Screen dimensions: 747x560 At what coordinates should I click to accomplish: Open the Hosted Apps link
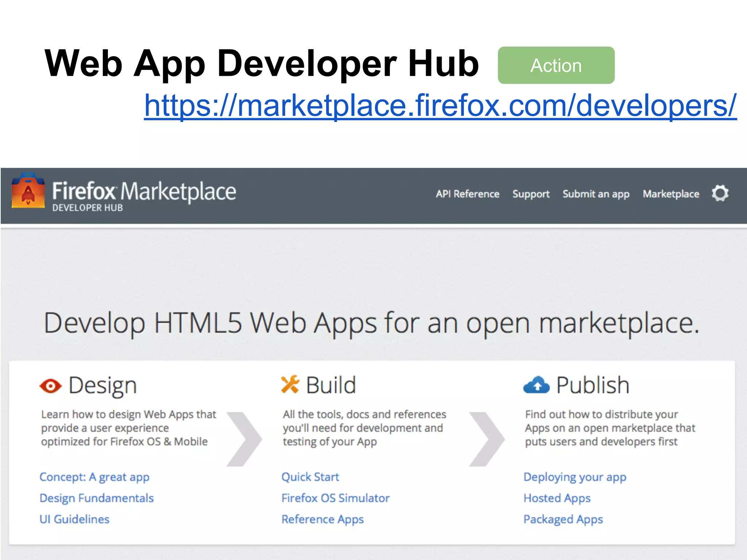(x=557, y=498)
